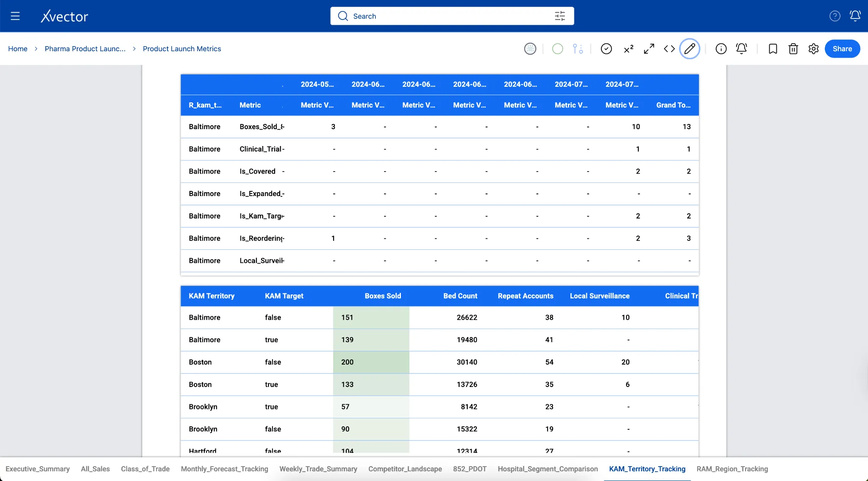Select Is_Reorderin metric cell
The width and height of the screenshot is (868, 481).
(x=262, y=238)
